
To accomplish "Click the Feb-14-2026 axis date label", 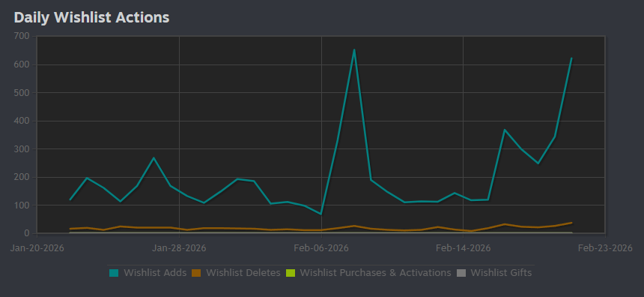I will tap(464, 248).
